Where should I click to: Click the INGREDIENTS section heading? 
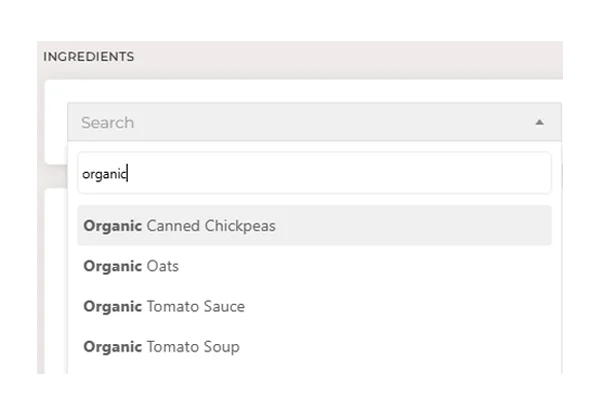point(88,57)
